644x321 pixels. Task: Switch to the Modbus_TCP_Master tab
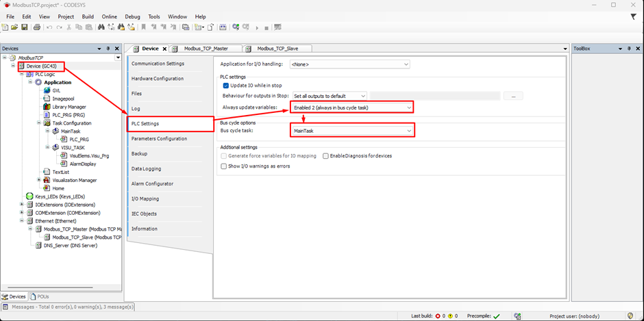pyautogui.click(x=206, y=49)
